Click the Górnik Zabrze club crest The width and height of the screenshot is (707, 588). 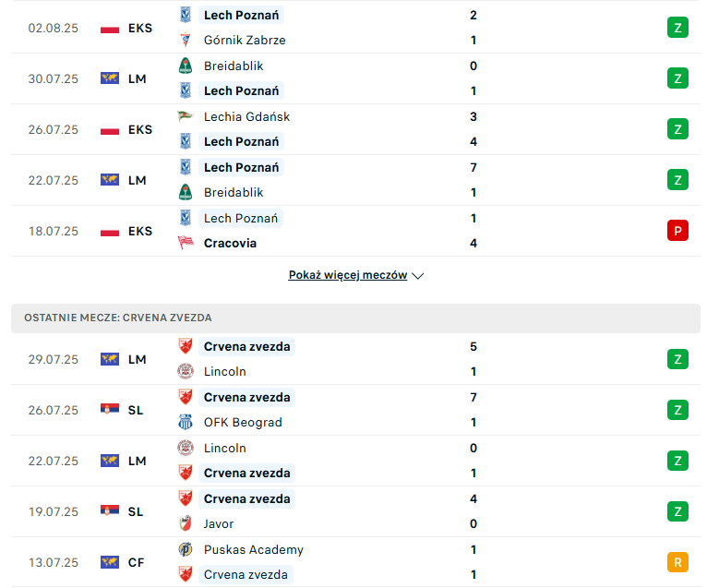186,40
